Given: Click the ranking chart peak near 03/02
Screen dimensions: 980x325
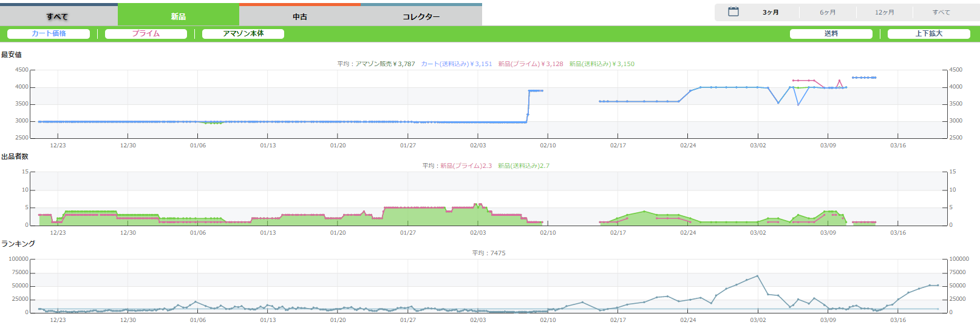Looking at the screenshot, I should click(757, 276).
